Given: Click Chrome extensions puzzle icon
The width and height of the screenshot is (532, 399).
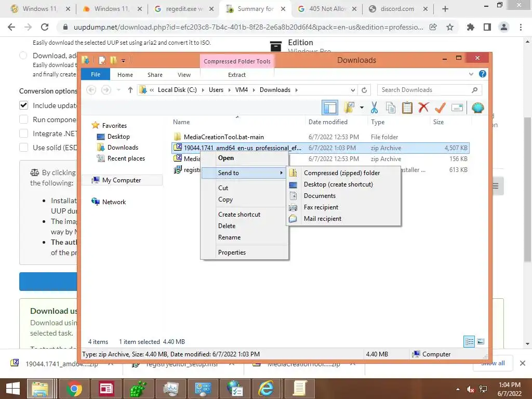Looking at the screenshot, I should click(470, 27).
